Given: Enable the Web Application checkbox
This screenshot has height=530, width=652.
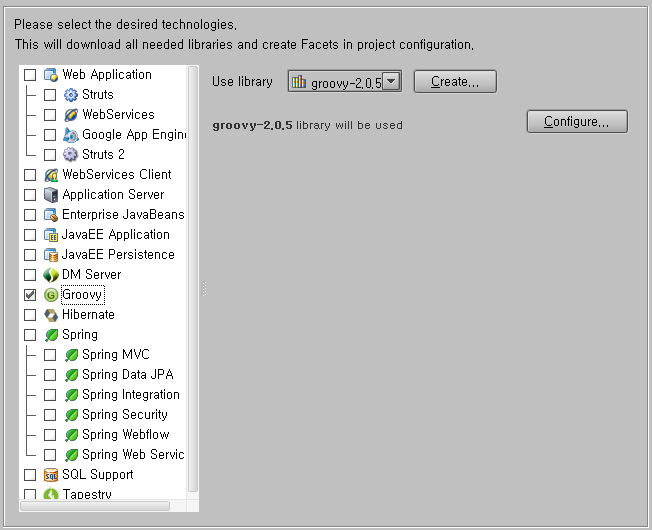Looking at the screenshot, I should (30, 75).
